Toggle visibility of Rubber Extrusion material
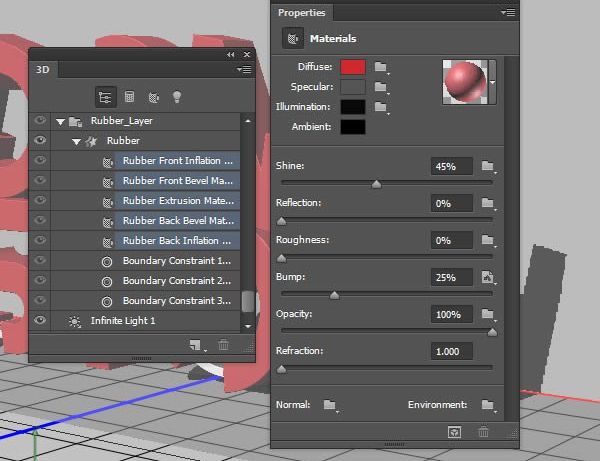Viewport: 600px width, 461px height. pyautogui.click(x=40, y=200)
